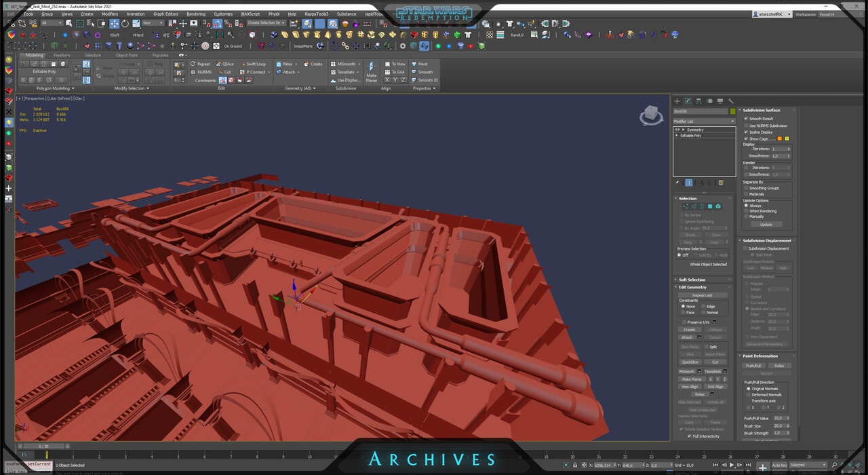868x475 pixels.
Task: Click the Box056 object name field
Action: (x=701, y=111)
